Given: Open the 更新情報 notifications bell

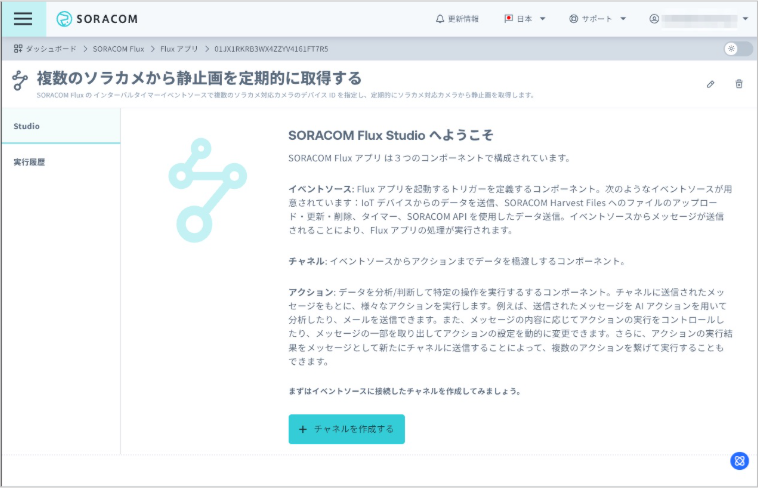Looking at the screenshot, I should (x=457, y=19).
